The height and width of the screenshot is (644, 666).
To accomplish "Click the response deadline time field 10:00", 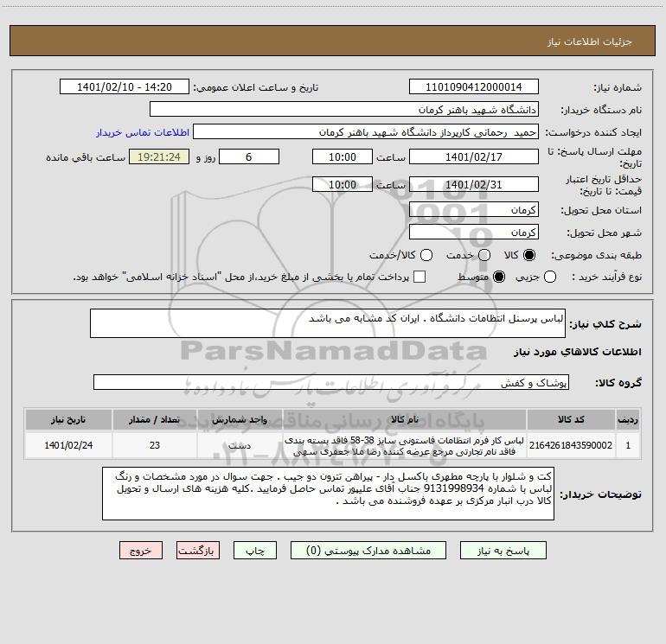I will [343, 156].
